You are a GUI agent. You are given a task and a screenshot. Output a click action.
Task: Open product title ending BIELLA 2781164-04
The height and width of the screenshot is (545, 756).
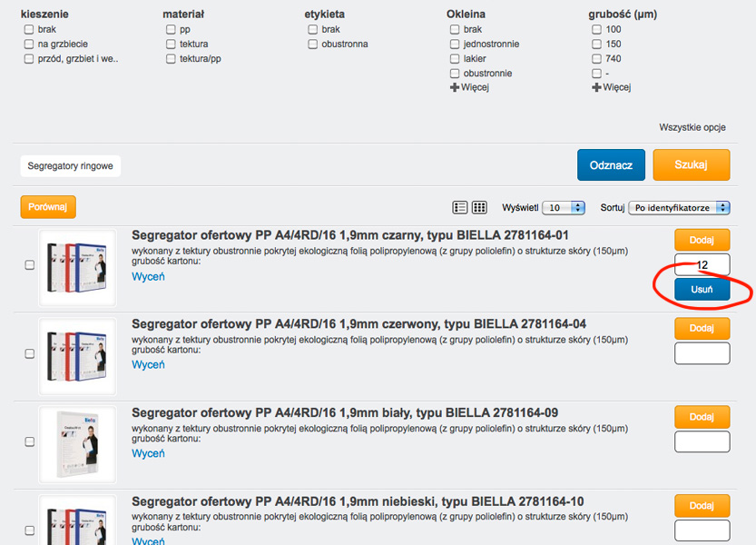[358, 324]
